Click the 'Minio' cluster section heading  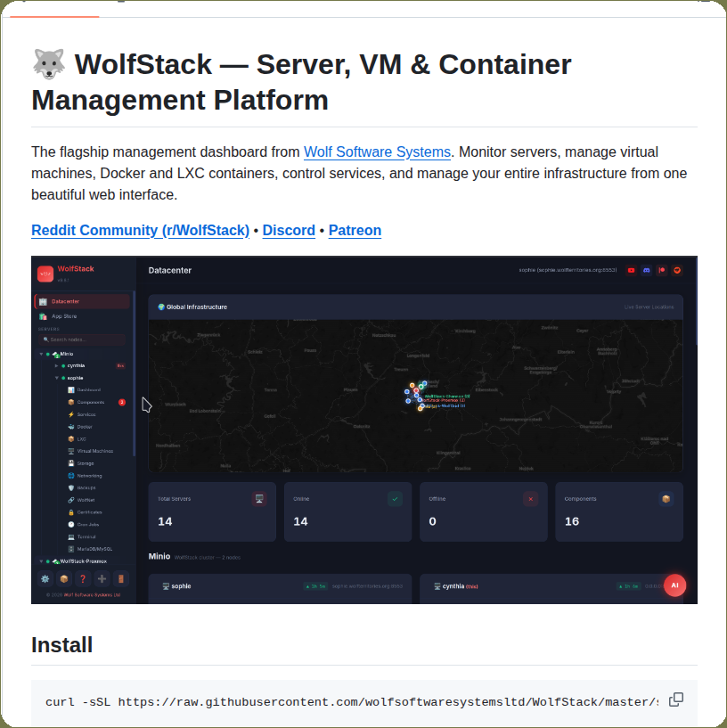[x=159, y=556]
